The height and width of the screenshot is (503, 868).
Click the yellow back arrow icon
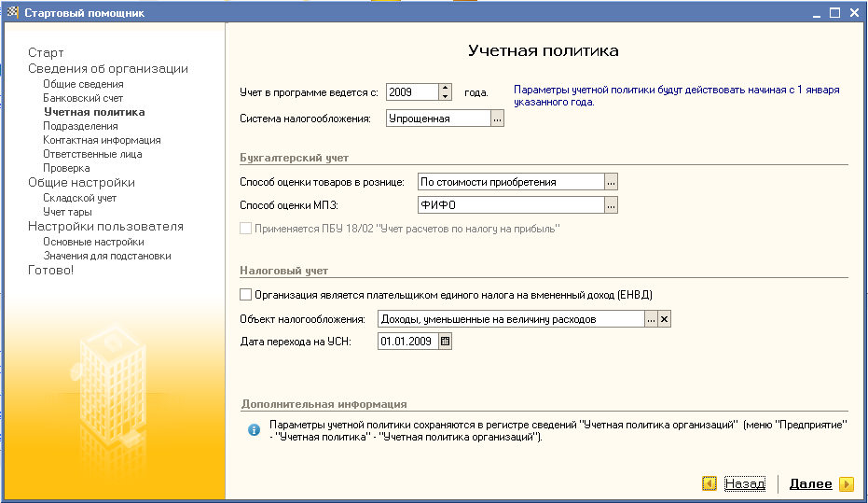tap(710, 483)
